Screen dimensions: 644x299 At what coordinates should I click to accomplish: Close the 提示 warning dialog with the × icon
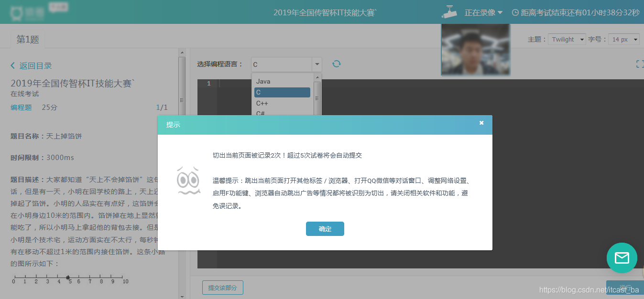click(x=481, y=123)
